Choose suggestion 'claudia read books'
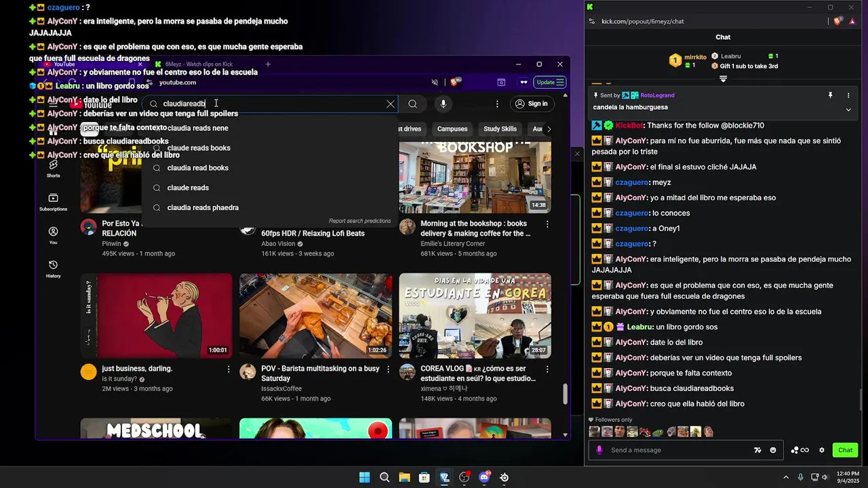Viewport: 868px width, 488px height. [x=269, y=167]
